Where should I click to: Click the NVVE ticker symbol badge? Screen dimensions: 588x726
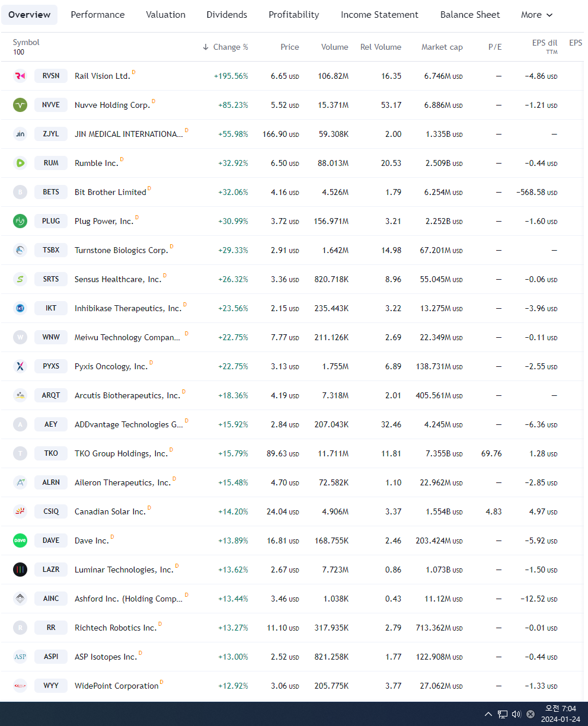[51, 105]
